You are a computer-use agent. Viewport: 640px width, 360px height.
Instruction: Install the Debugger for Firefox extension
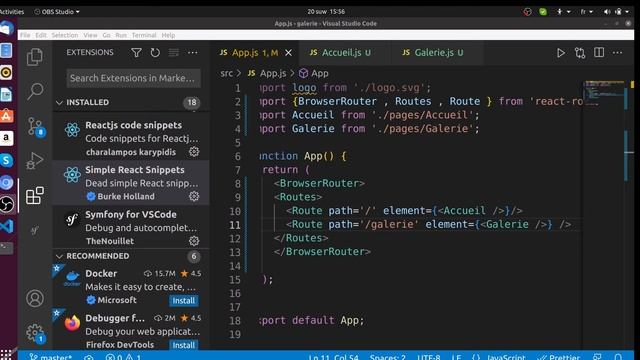click(184, 345)
